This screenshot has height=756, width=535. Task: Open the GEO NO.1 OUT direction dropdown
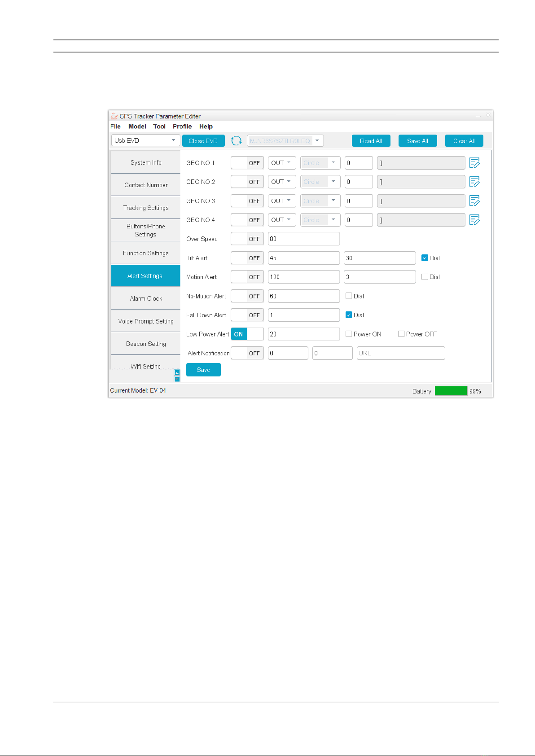click(282, 163)
